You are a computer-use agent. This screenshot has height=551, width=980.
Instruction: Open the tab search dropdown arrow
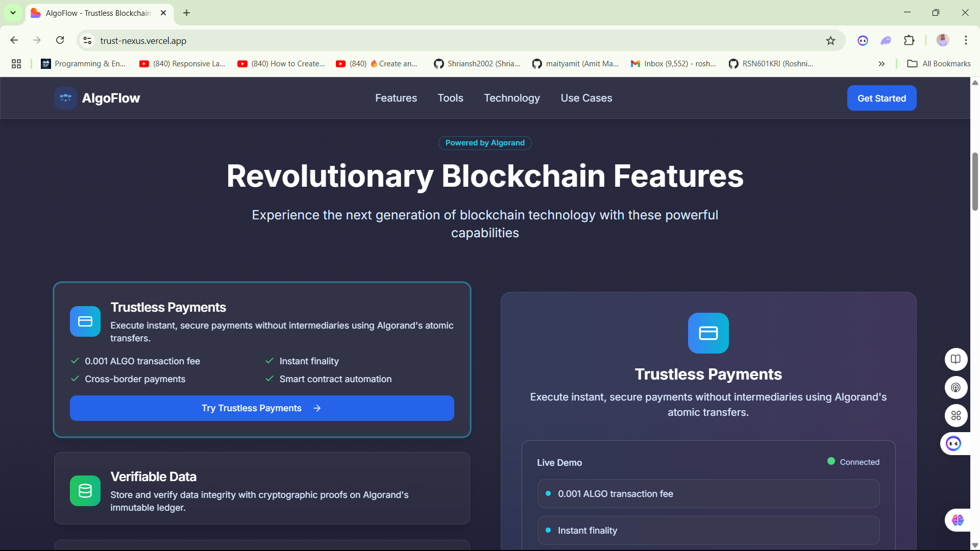point(13,13)
